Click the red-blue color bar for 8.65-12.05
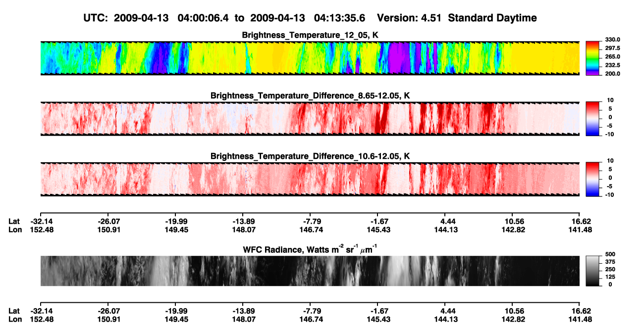The image size is (644, 330). click(592, 118)
